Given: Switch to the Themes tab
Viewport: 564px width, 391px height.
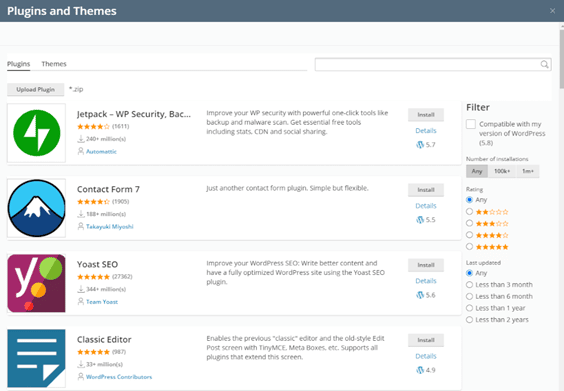Looking at the screenshot, I should coord(54,64).
